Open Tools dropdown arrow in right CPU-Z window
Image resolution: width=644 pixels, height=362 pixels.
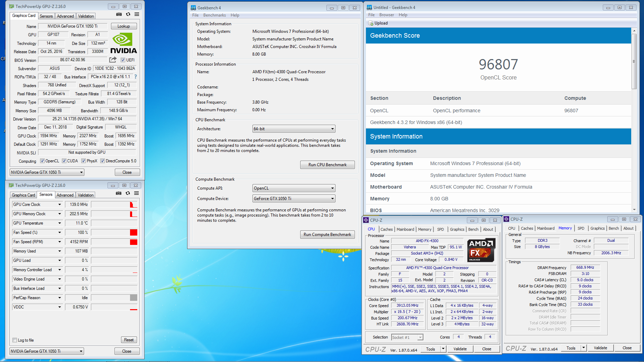[583, 348]
